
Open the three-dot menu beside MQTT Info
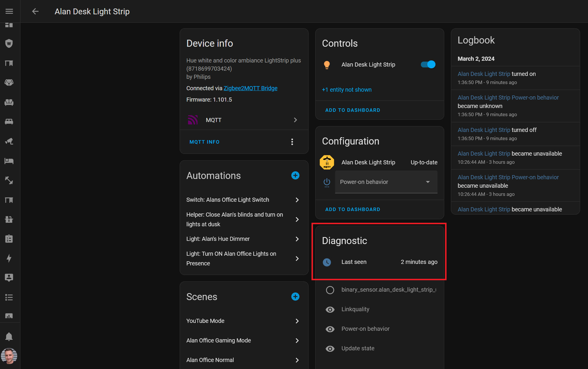point(292,142)
